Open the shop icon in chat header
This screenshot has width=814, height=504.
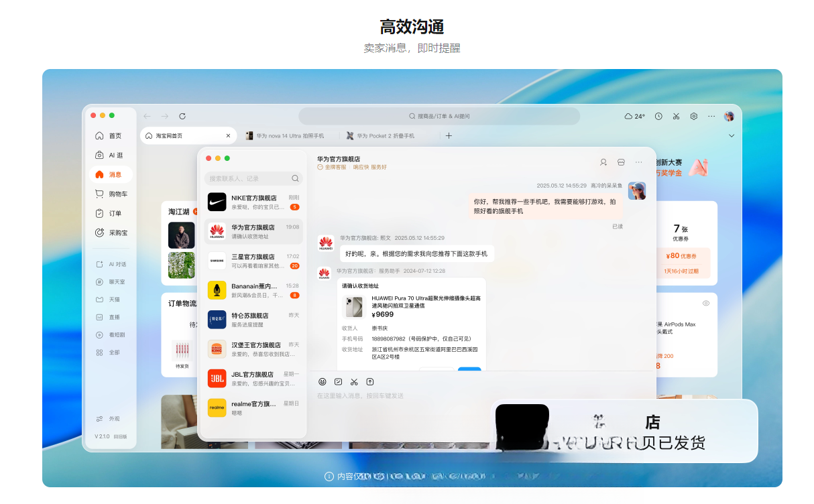coord(622,162)
